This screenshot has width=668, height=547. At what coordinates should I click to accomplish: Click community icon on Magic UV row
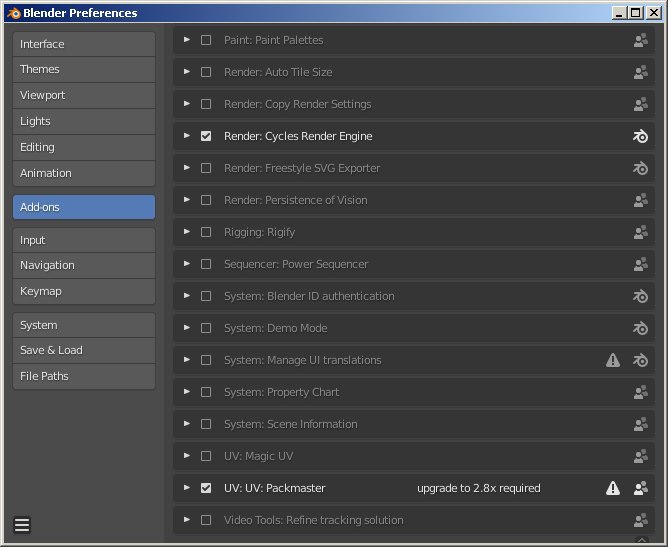[640, 456]
